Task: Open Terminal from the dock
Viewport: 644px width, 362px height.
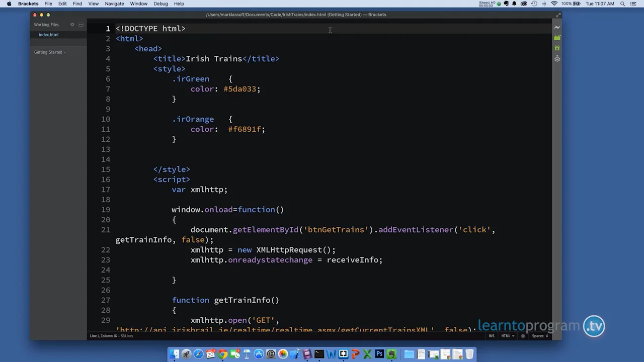Action: (319, 354)
